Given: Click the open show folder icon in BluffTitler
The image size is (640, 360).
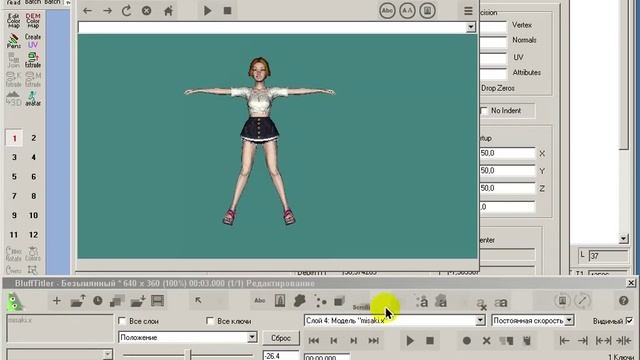Looking at the screenshot, I should [78, 301].
